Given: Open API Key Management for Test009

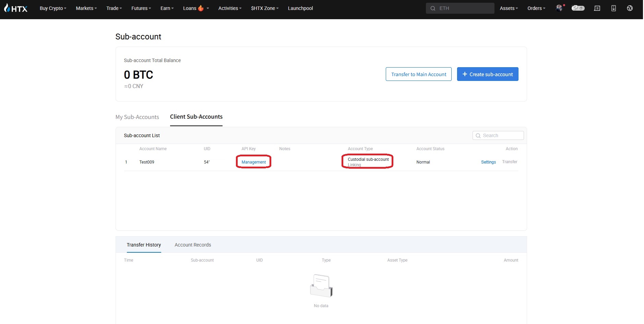Looking at the screenshot, I should [x=253, y=162].
